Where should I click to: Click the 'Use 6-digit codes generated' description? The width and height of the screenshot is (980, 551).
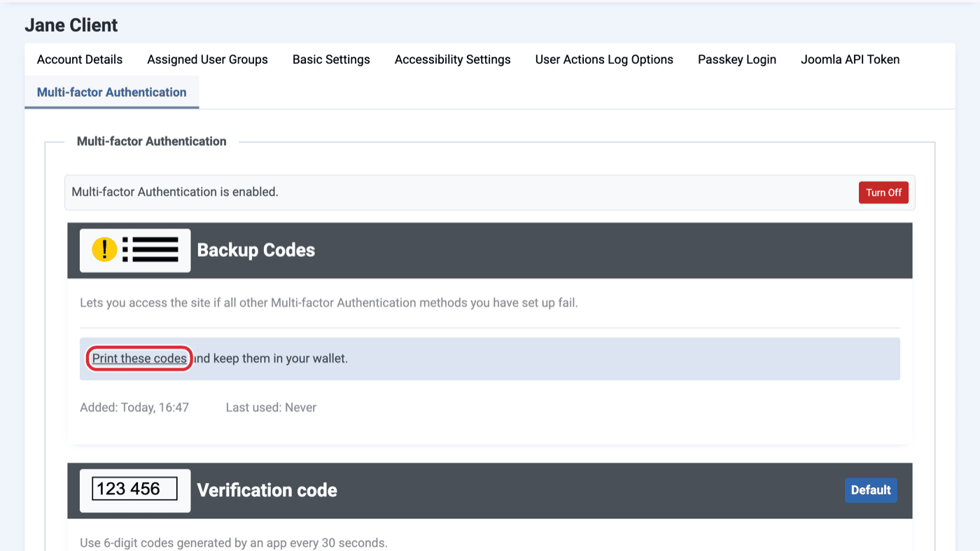(x=234, y=543)
